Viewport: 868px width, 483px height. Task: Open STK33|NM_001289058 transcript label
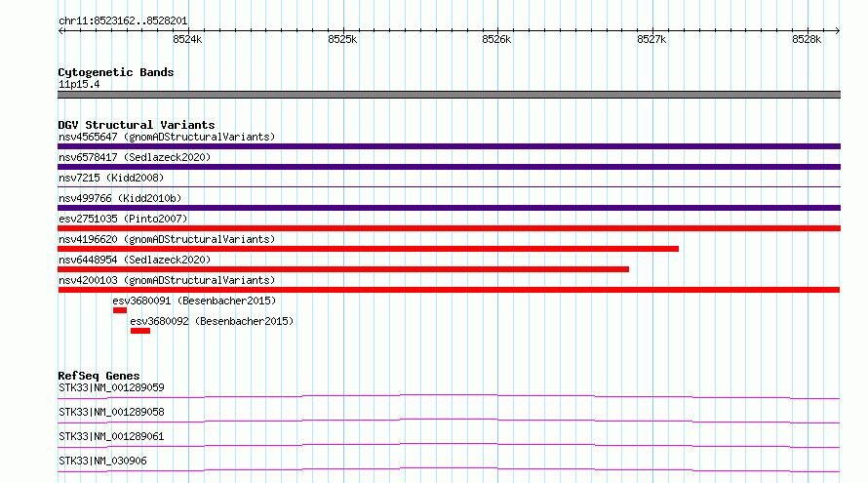pyautogui.click(x=111, y=412)
